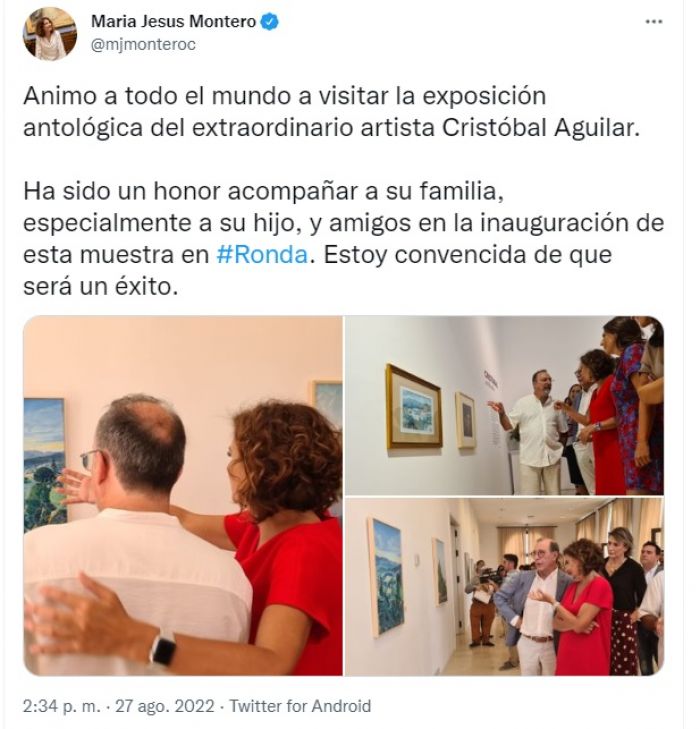Click the blue verified badge icon
Viewport: 700px width, 729px height.
270,21
